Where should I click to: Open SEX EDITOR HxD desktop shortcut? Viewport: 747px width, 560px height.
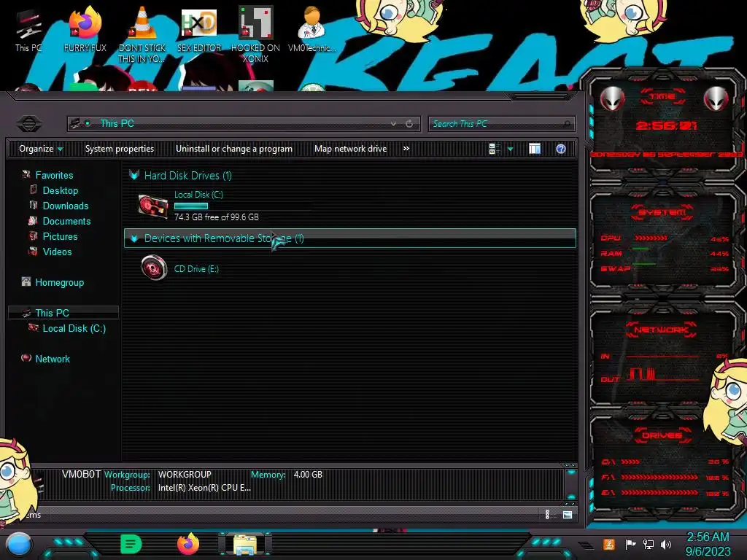[x=199, y=31]
